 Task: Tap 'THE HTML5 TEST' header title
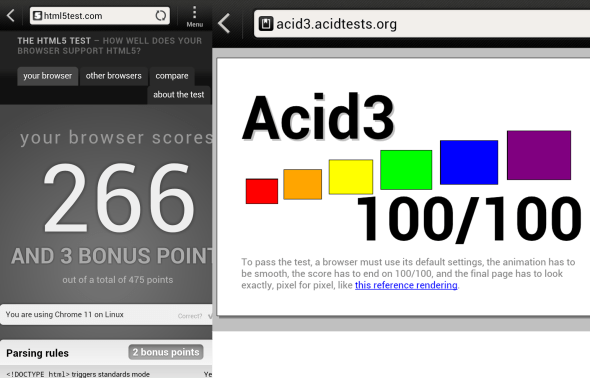(x=54, y=41)
